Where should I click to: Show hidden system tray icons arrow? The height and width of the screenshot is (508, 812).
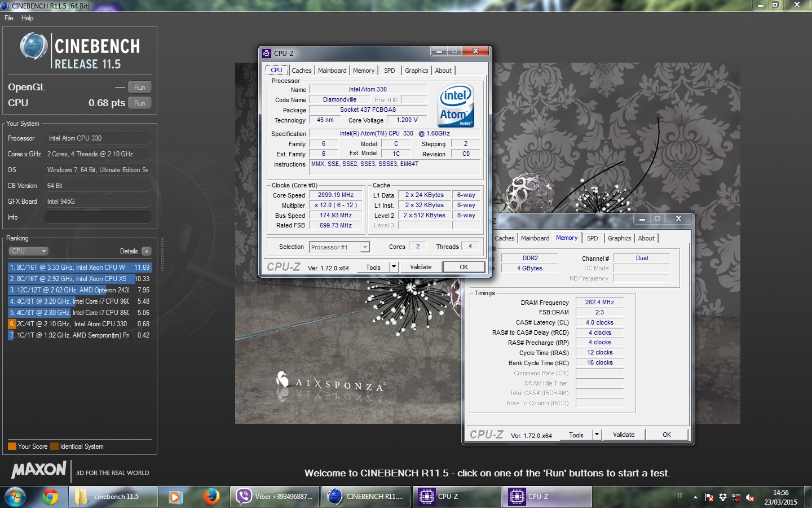(695, 497)
